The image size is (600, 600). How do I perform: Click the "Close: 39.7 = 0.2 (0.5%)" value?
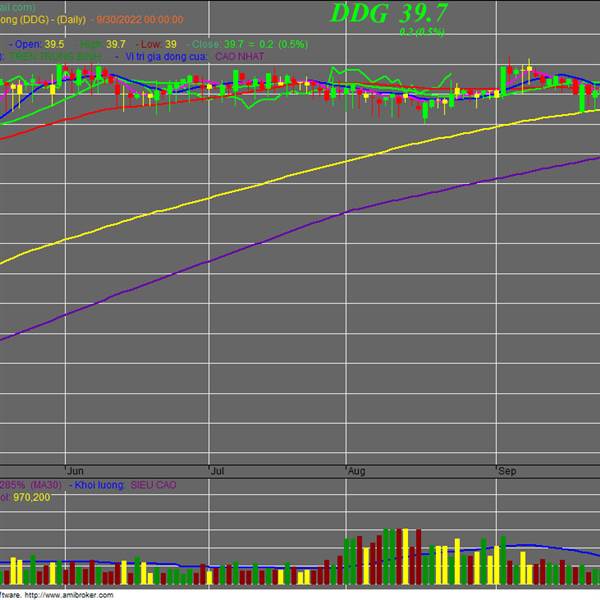(x=250, y=44)
